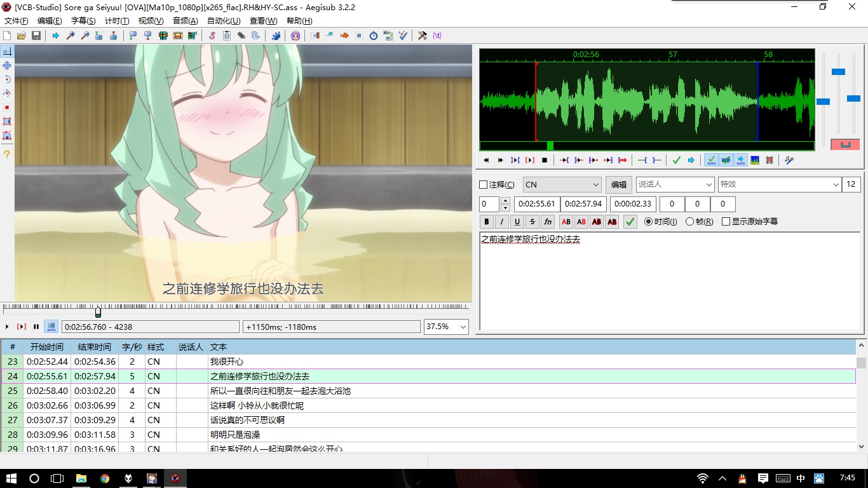Select the 时间 time radio button
Image resolution: width=868 pixels, height=488 pixels.
648,222
